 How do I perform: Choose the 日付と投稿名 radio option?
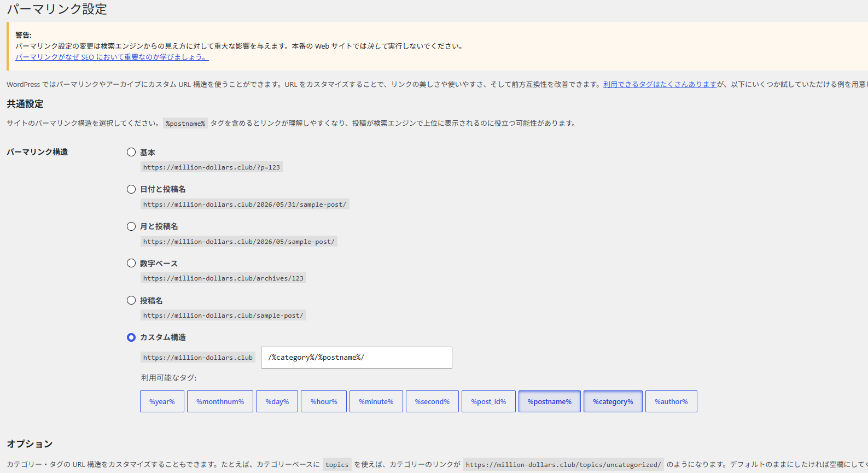coord(131,189)
